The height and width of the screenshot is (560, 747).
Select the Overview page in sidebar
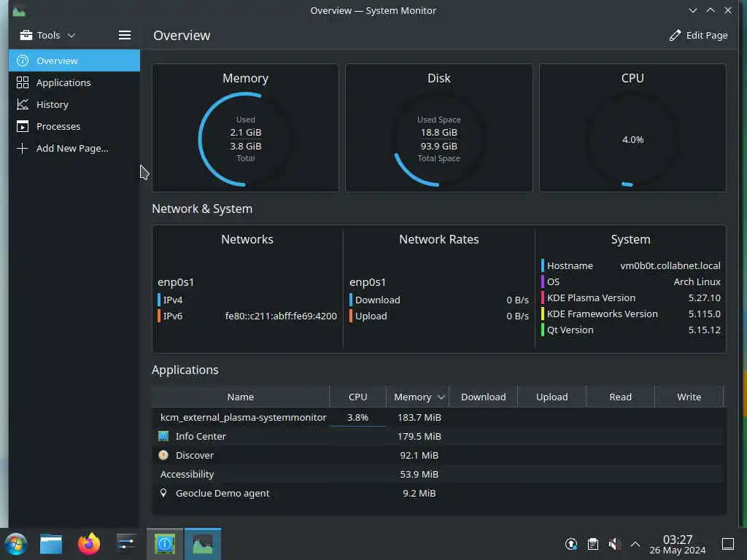click(74, 61)
